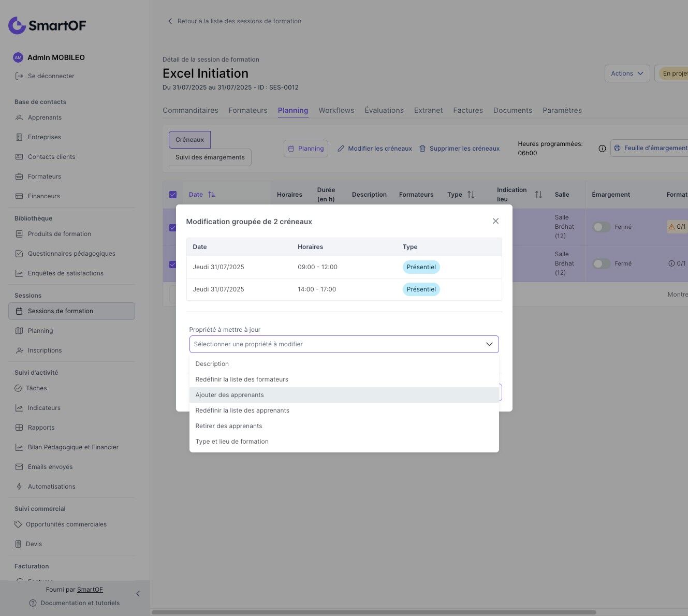Click the Créneaux button

189,140
